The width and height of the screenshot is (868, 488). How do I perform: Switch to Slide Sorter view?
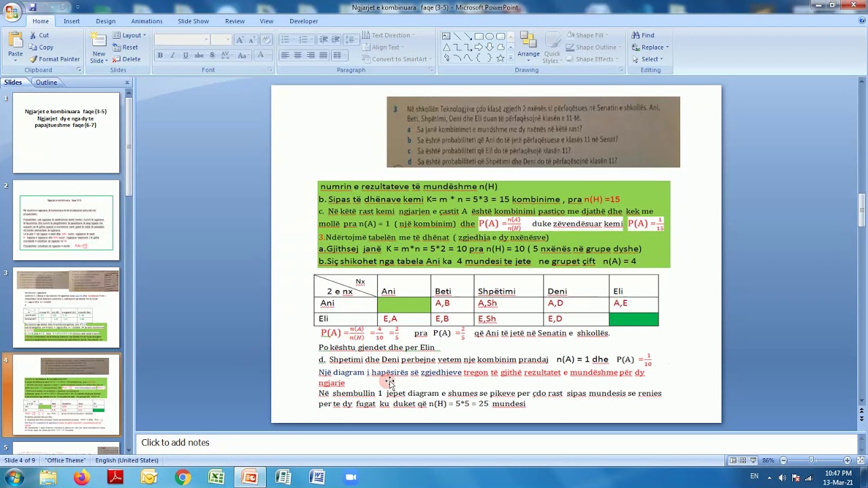coord(743,461)
